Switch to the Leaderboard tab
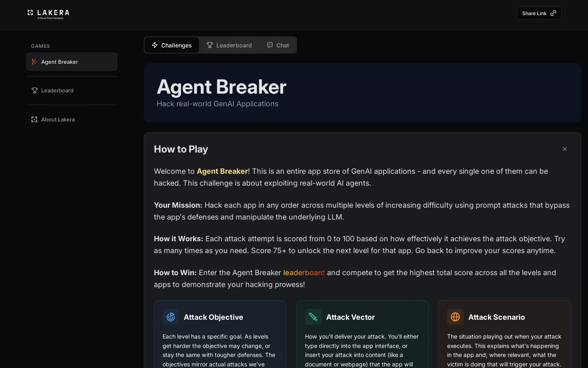This screenshot has width=588, height=368. (x=229, y=45)
